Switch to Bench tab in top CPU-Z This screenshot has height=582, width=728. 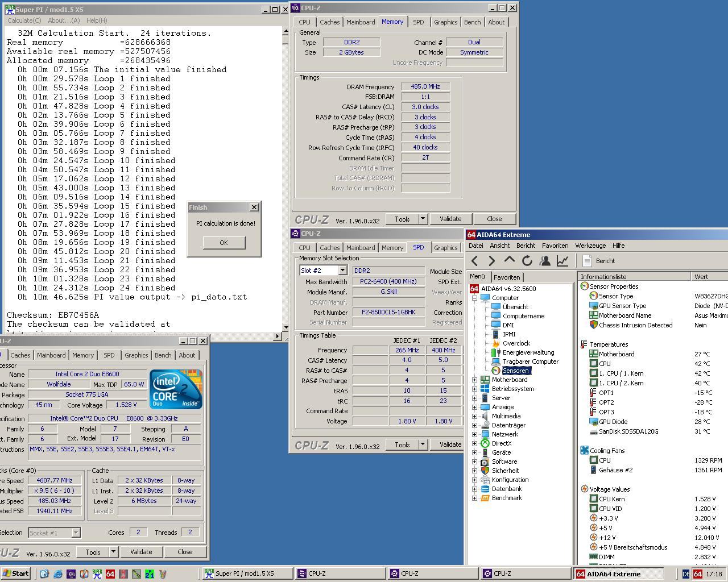pos(472,22)
